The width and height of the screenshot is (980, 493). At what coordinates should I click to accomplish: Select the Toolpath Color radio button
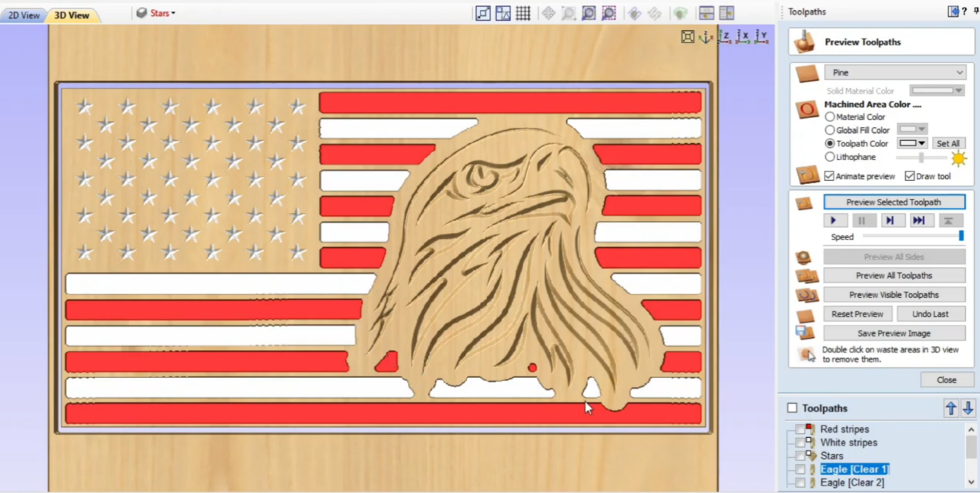click(x=830, y=144)
